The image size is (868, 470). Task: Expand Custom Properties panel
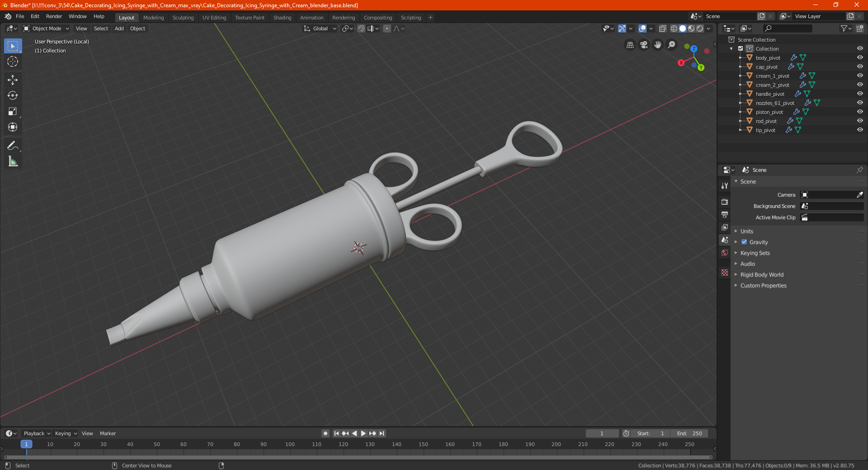tap(763, 285)
